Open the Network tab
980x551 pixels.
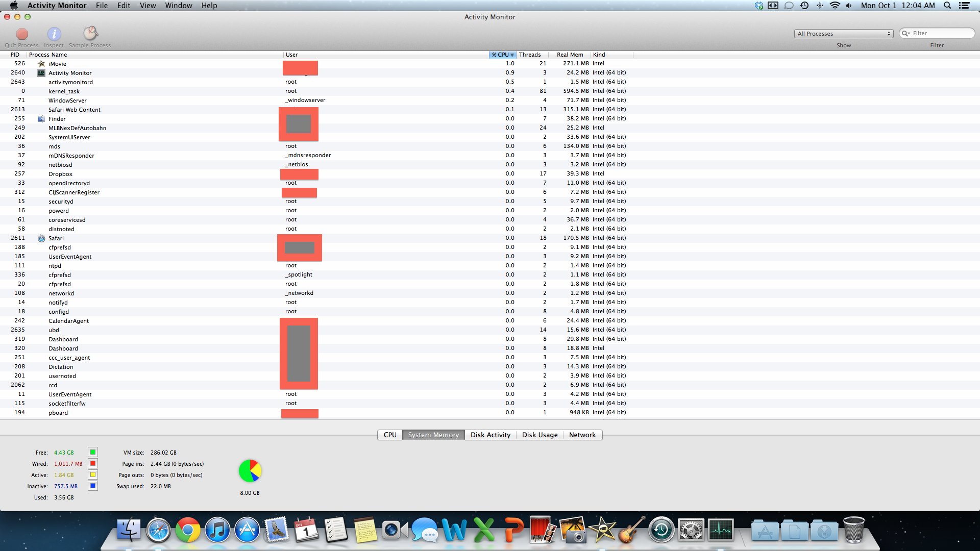(582, 435)
